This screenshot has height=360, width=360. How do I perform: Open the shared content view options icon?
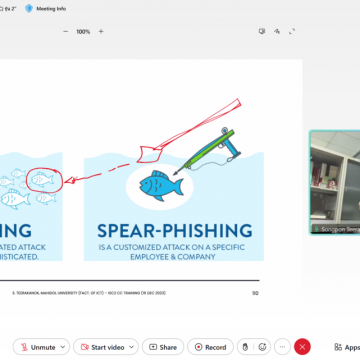pos(262,31)
